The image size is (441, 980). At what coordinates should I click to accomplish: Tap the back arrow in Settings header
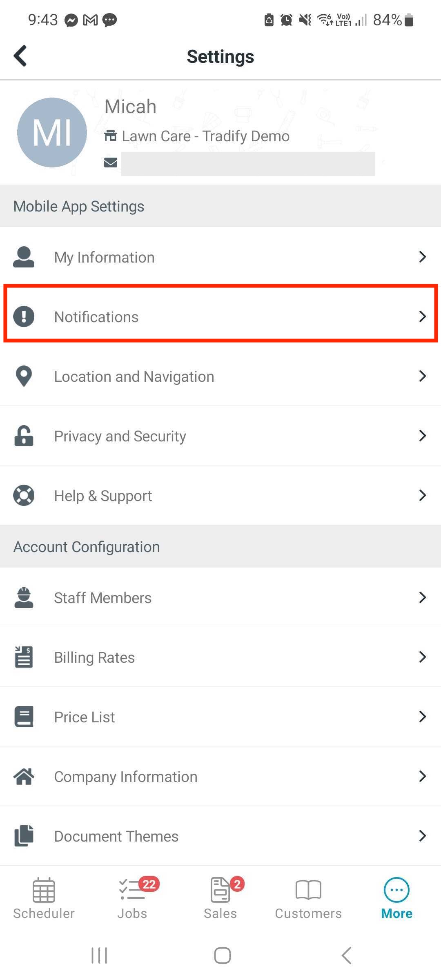point(20,56)
